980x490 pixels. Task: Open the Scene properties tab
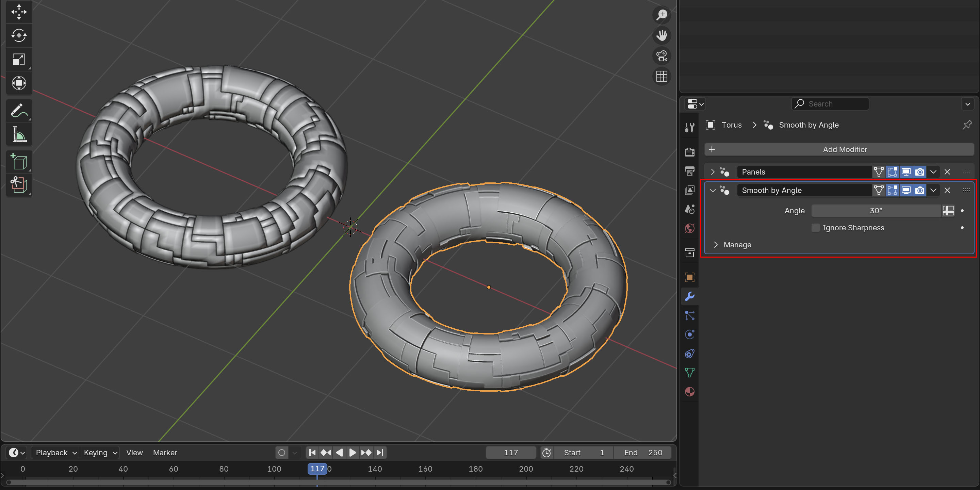(689, 209)
